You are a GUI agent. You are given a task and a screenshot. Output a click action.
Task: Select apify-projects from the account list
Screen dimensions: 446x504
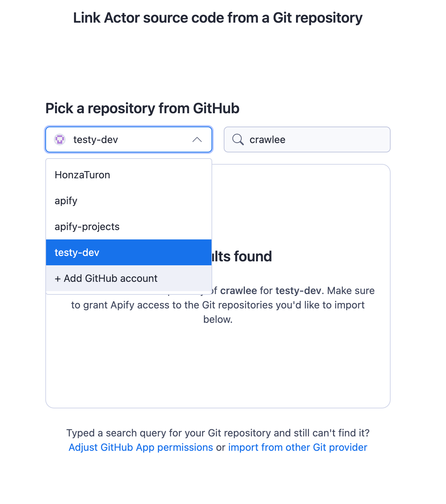(87, 226)
